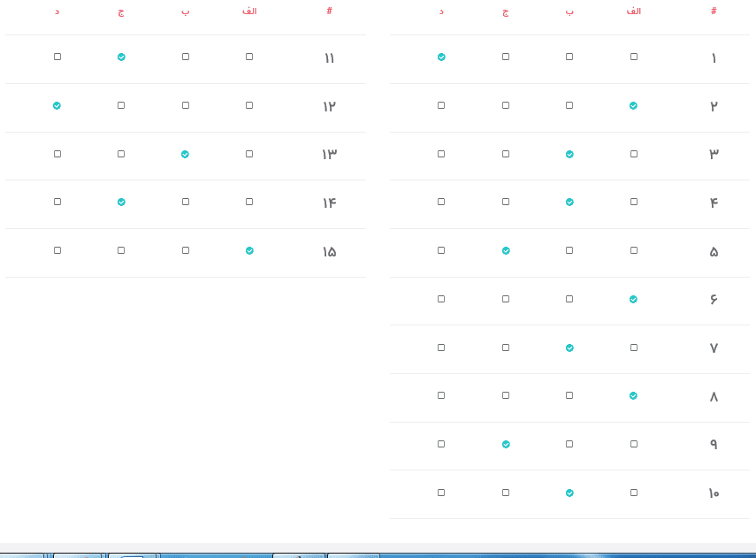
Task: Choose option ب for question 12
Action: point(186,105)
